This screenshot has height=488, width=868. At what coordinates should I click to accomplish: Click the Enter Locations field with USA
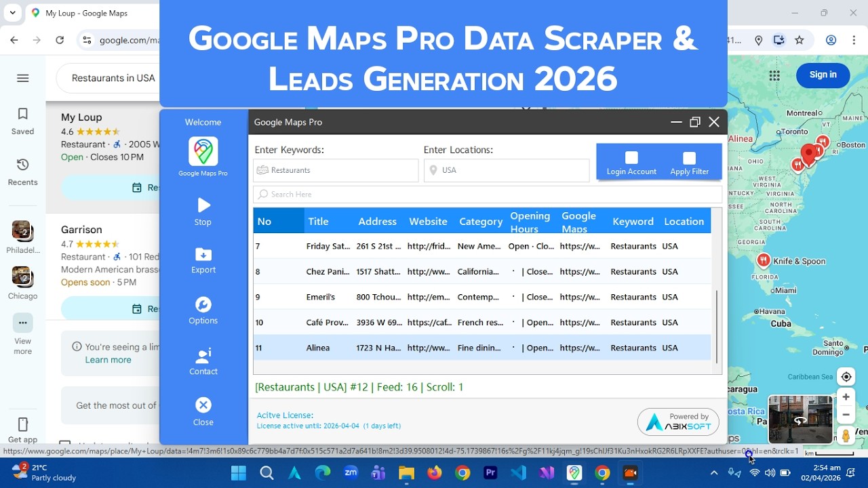(x=507, y=170)
